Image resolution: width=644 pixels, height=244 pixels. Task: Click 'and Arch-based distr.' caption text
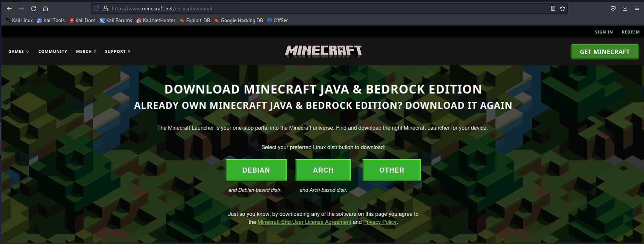click(x=323, y=190)
